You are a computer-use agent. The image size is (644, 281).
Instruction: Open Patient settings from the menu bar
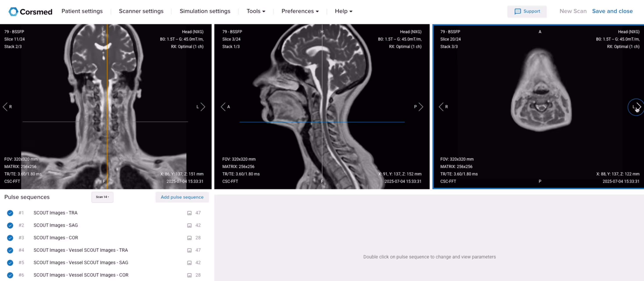pos(82,11)
